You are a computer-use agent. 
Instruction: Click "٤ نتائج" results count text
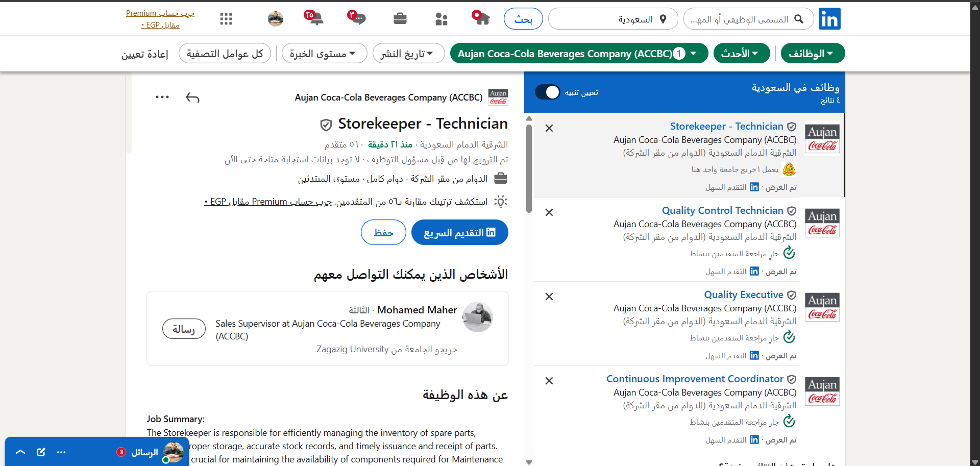830,100
